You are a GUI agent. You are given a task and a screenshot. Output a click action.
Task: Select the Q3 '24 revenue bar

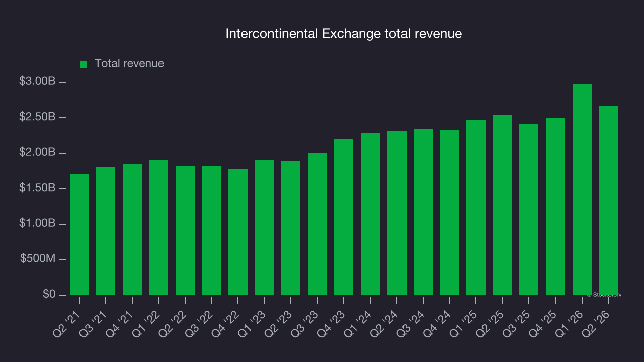click(x=423, y=212)
